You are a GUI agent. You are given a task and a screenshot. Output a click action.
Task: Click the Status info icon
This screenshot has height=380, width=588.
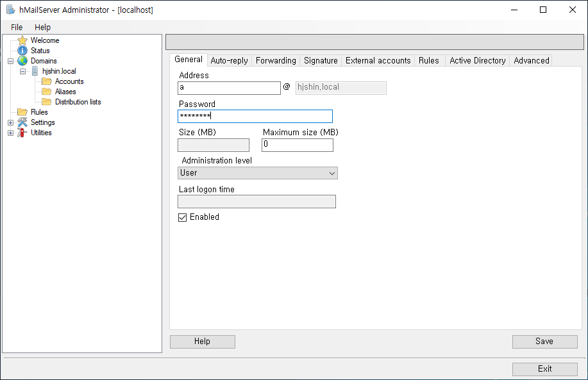coord(22,50)
